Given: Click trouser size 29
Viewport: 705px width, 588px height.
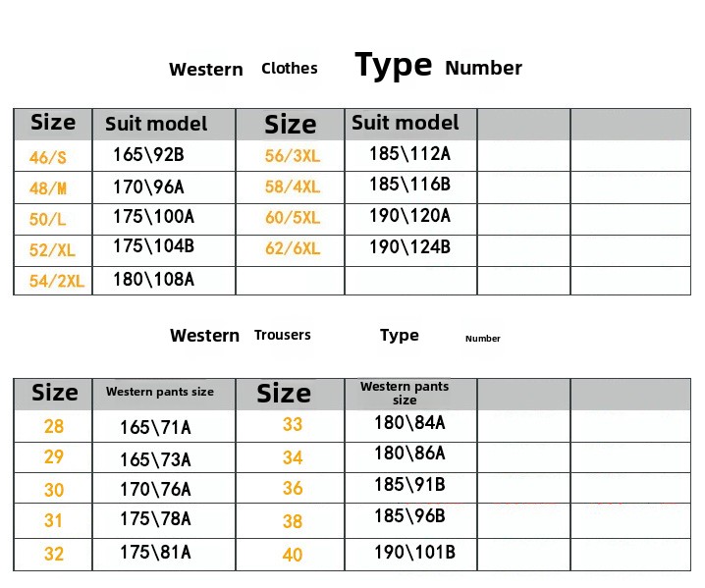Looking at the screenshot, I should (x=54, y=456).
